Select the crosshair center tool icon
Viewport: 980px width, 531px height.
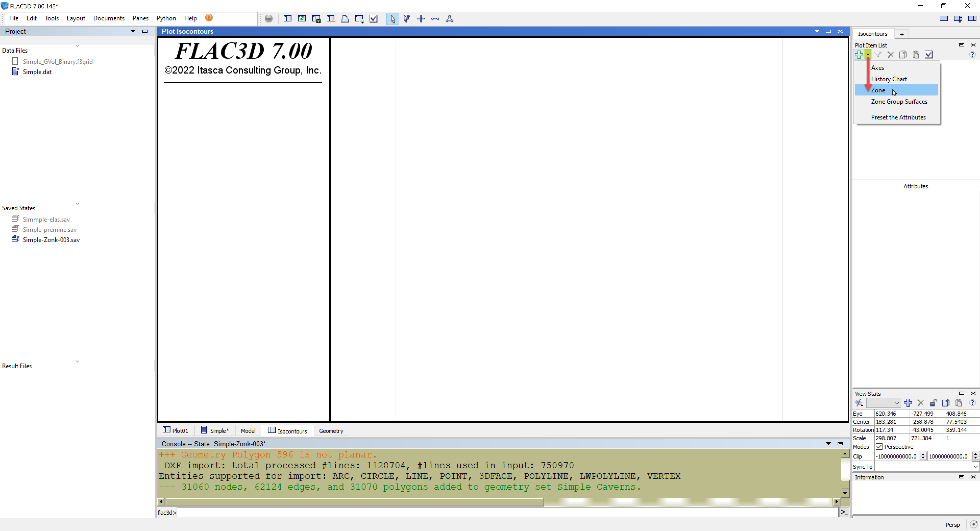click(421, 19)
